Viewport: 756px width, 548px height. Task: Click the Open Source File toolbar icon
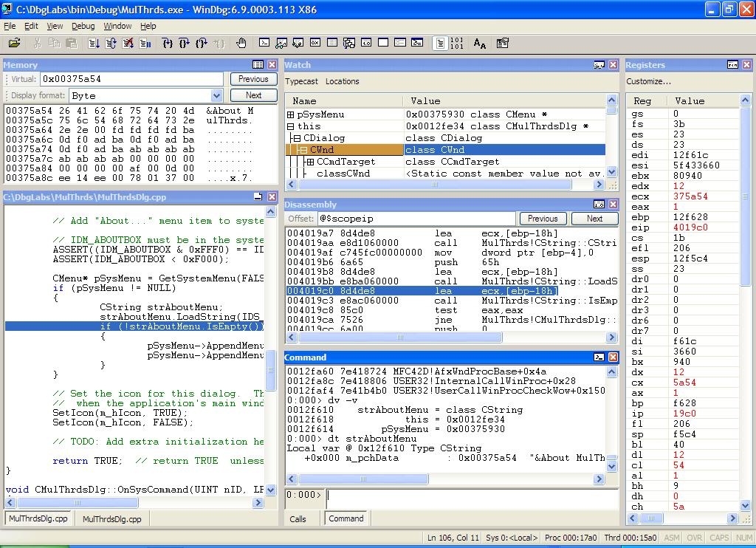click(15, 43)
